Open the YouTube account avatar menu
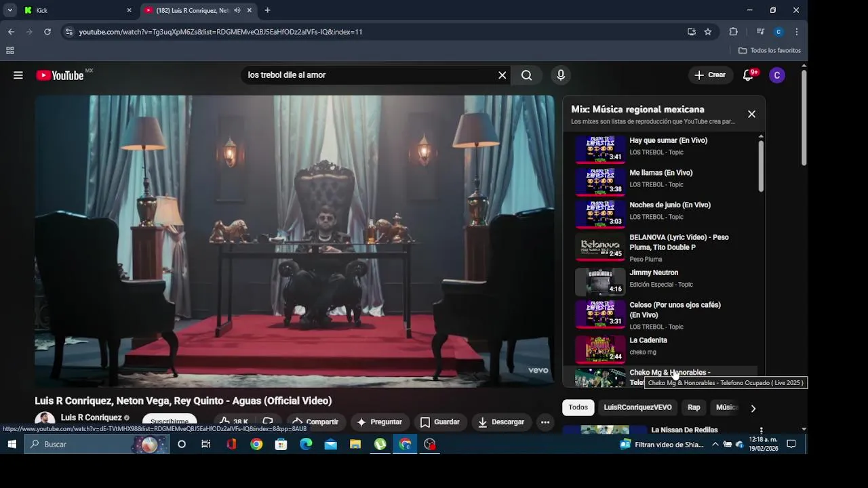This screenshot has height=488, width=868. coord(777,75)
